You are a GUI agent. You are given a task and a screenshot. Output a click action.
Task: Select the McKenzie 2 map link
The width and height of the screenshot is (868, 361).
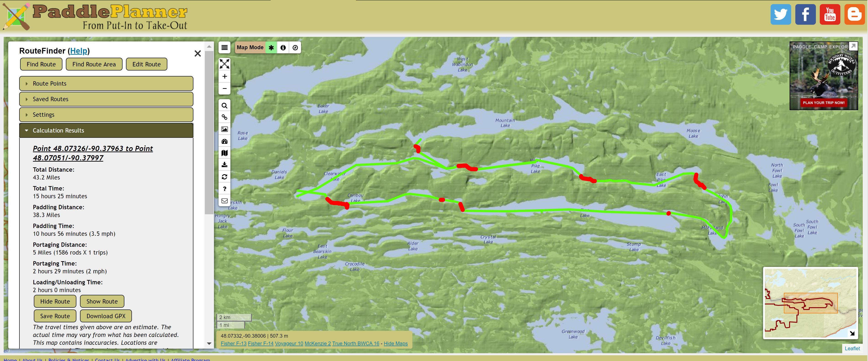click(318, 343)
